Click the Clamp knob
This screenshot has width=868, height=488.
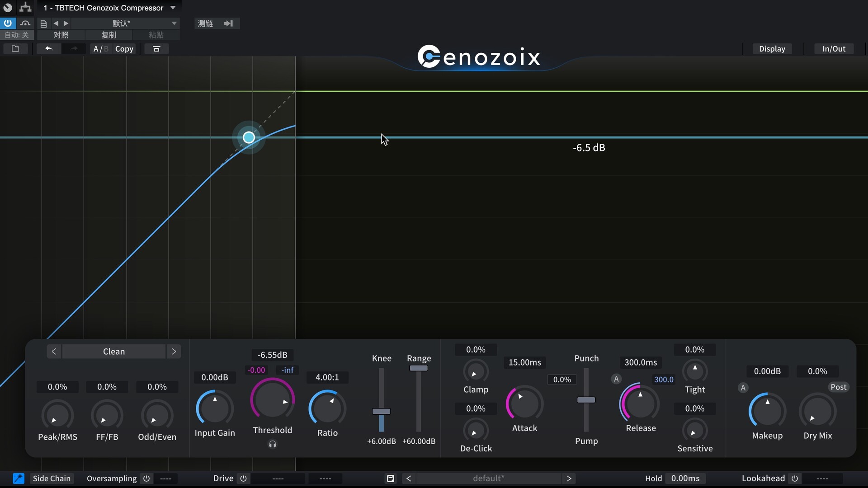pyautogui.click(x=476, y=371)
